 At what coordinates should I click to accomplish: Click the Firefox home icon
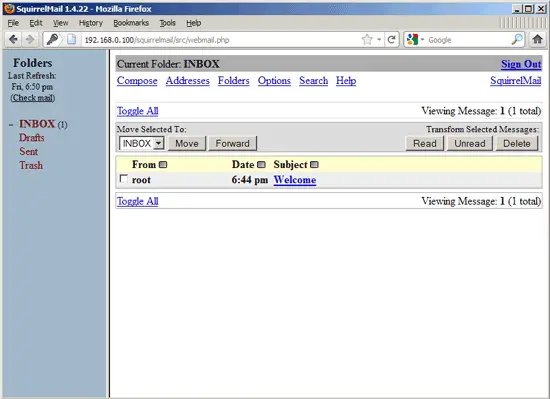(537, 39)
